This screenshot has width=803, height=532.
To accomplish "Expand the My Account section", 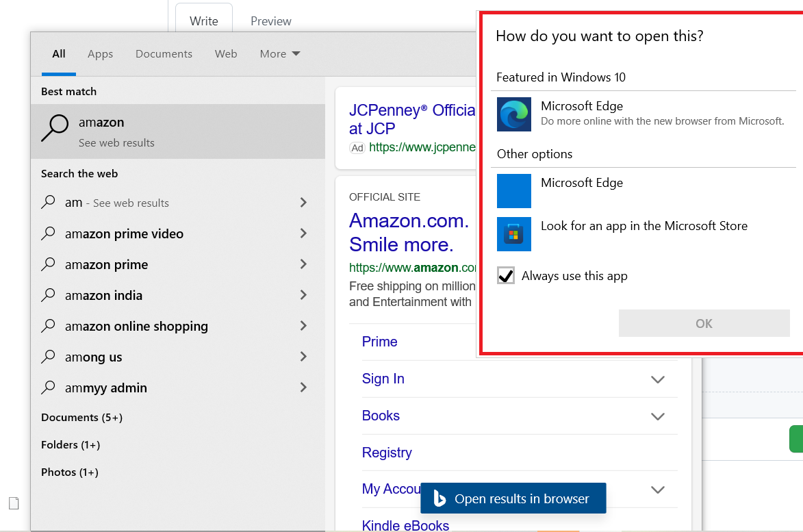I will (657, 489).
